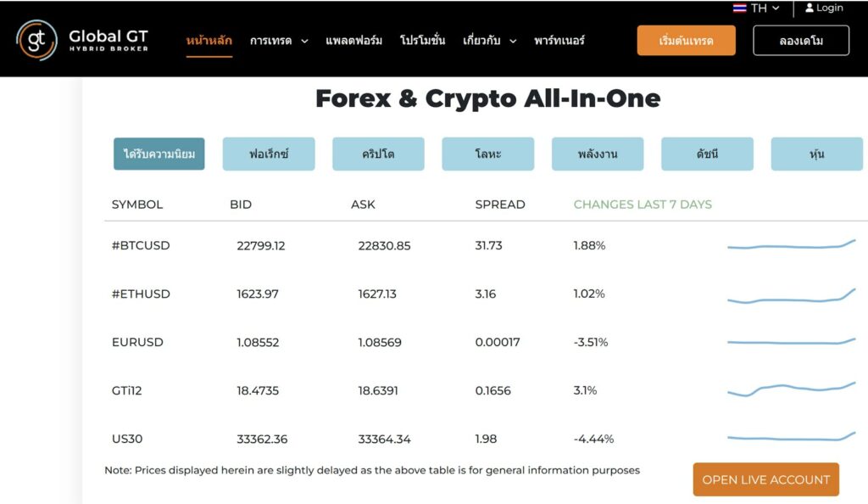The image size is (868, 504).
Task: Click the Login user icon
Action: coord(810,8)
